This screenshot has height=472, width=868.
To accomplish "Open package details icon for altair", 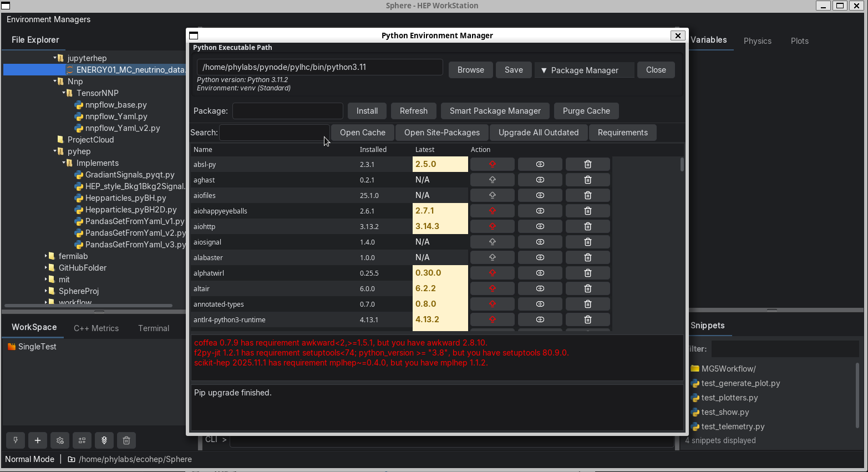I will click(540, 288).
